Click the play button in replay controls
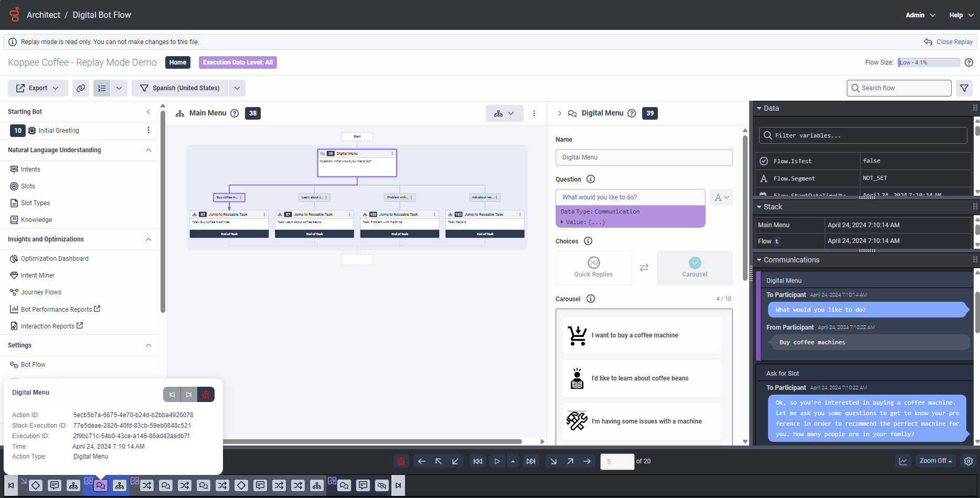This screenshot has width=980, height=498. click(x=497, y=461)
